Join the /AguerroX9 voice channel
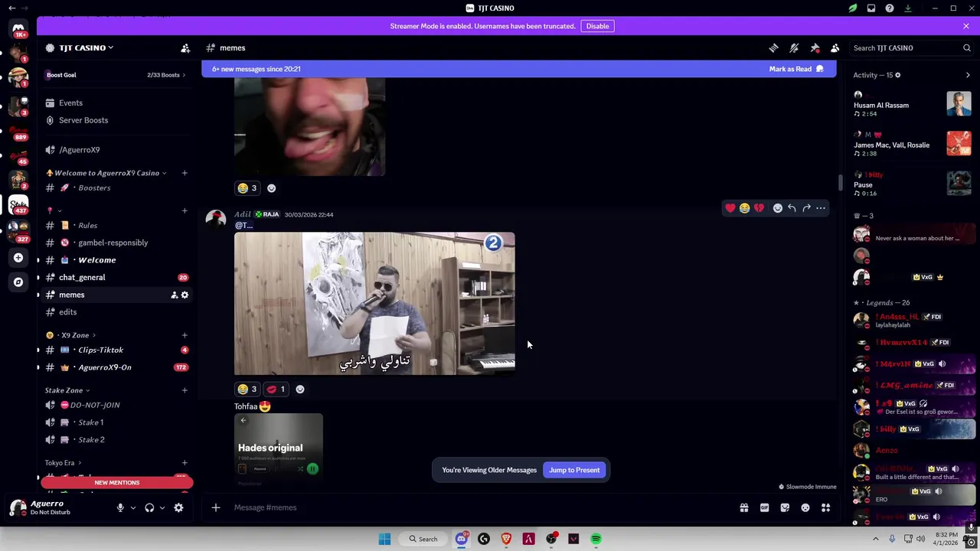This screenshot has height=551, width=980. click(115, 150)
